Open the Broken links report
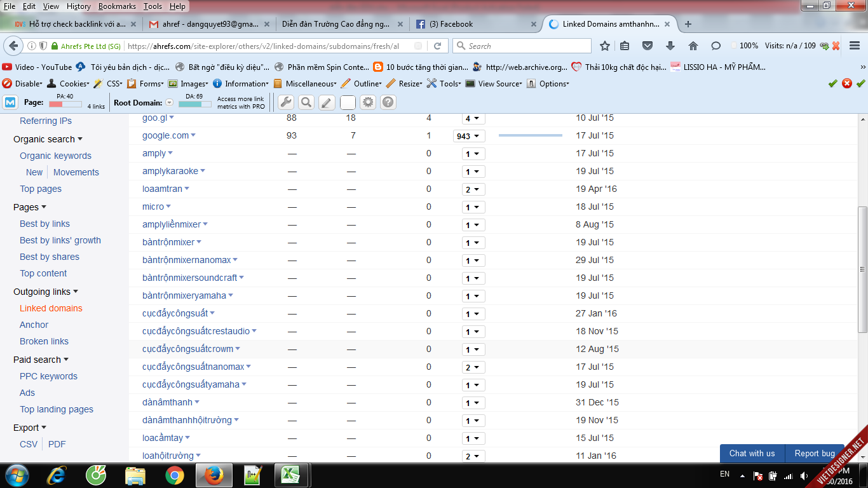 44,341
